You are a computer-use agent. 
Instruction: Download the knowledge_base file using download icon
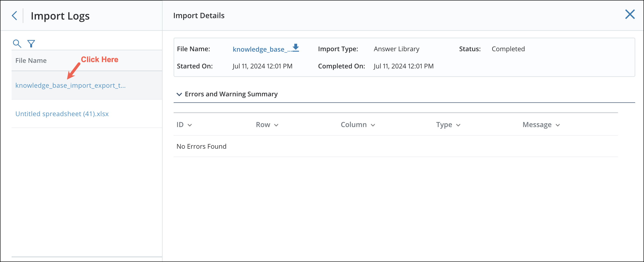click(x=295, y=48)
